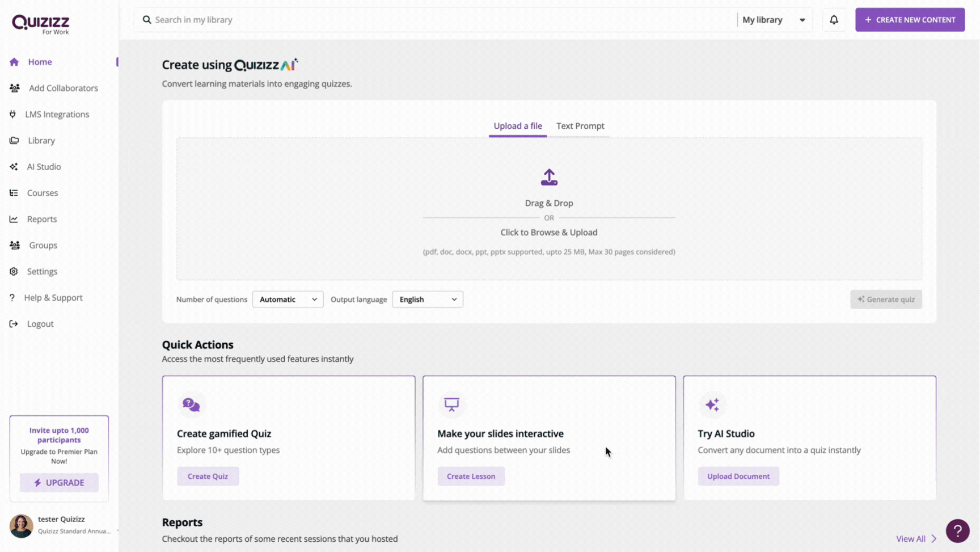The width and height of the screenshot is (980, 552).
Task: Open Add Collaborators in the sidebar
Action: pos(64,88)
